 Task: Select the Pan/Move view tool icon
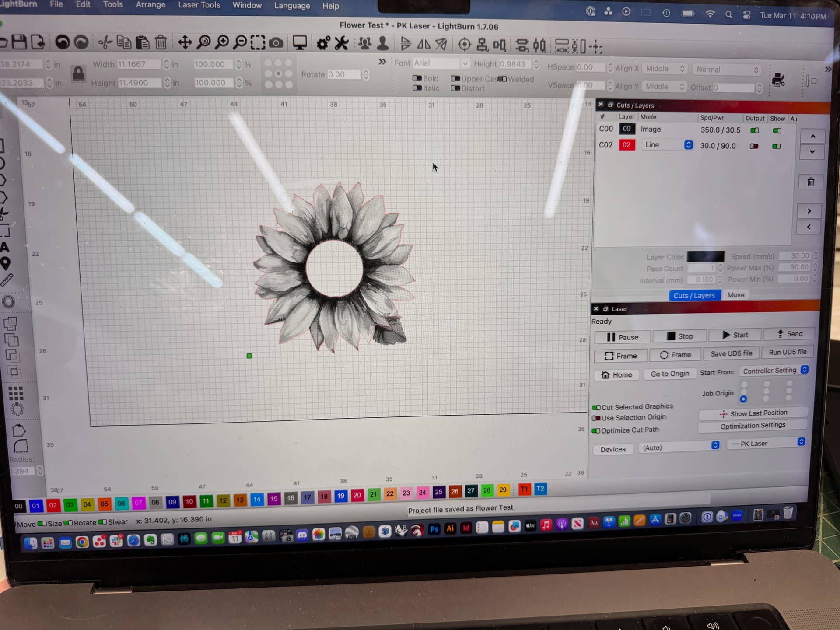(x=185, y=42)
